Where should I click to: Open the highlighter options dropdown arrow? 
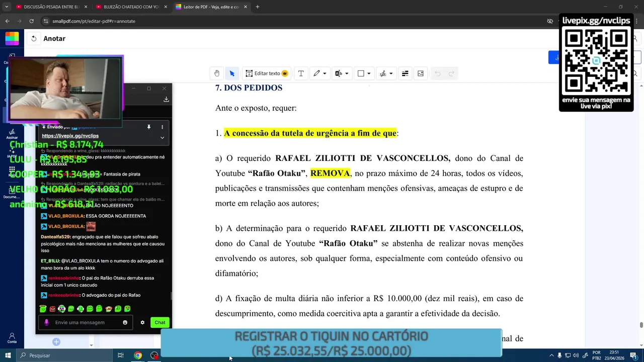coord(347,73)
